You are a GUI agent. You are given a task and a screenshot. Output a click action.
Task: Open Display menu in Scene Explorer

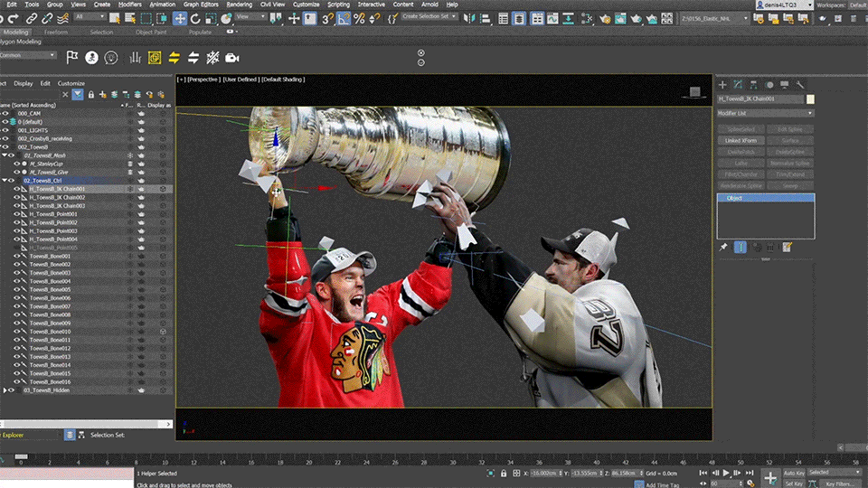[24, 83]
